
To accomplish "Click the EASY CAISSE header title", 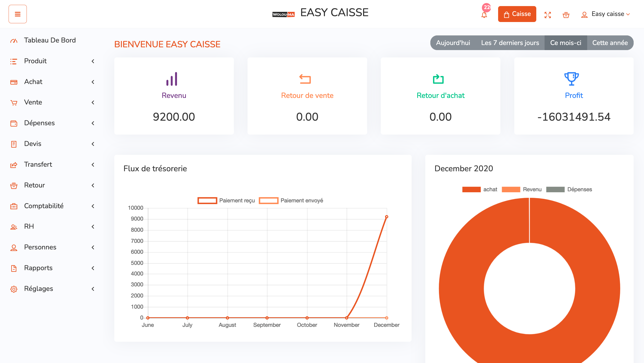I will point(334,13).
